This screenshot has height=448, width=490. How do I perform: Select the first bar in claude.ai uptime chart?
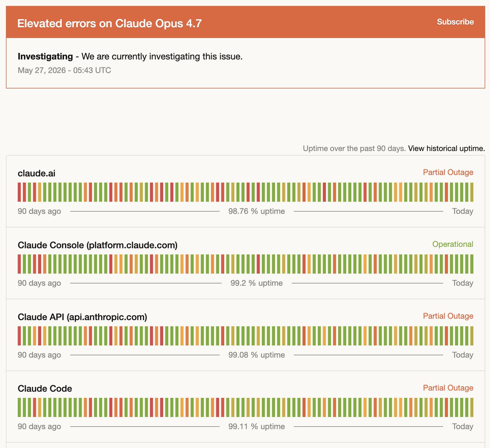coord(19,192)
